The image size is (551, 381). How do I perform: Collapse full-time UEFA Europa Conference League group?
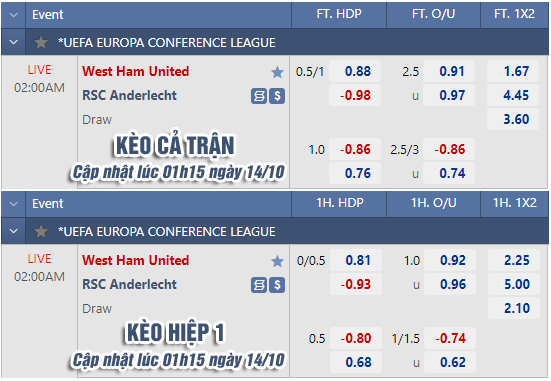point(14,43)
